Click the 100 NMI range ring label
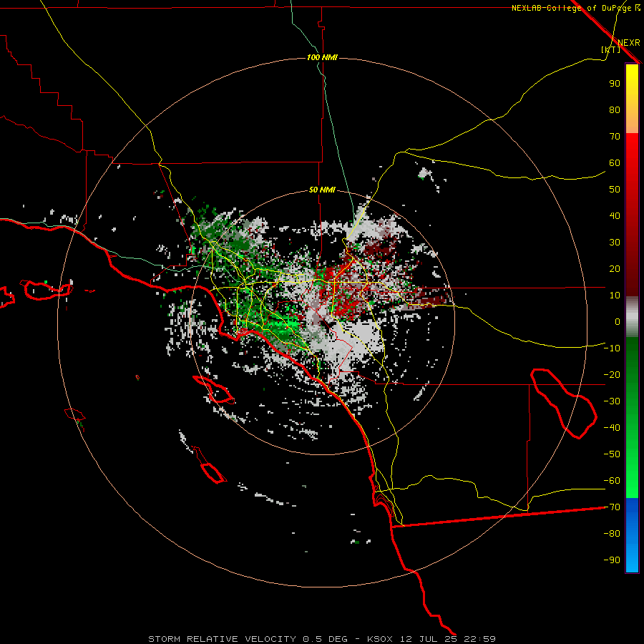This screenshot has width=644, height=644. 322,57
